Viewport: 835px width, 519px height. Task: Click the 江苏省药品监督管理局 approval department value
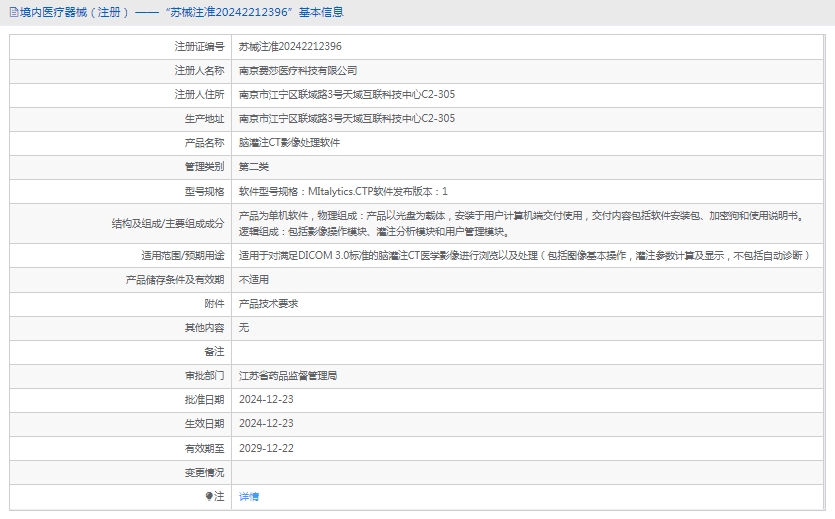click(x=288, y=376)
